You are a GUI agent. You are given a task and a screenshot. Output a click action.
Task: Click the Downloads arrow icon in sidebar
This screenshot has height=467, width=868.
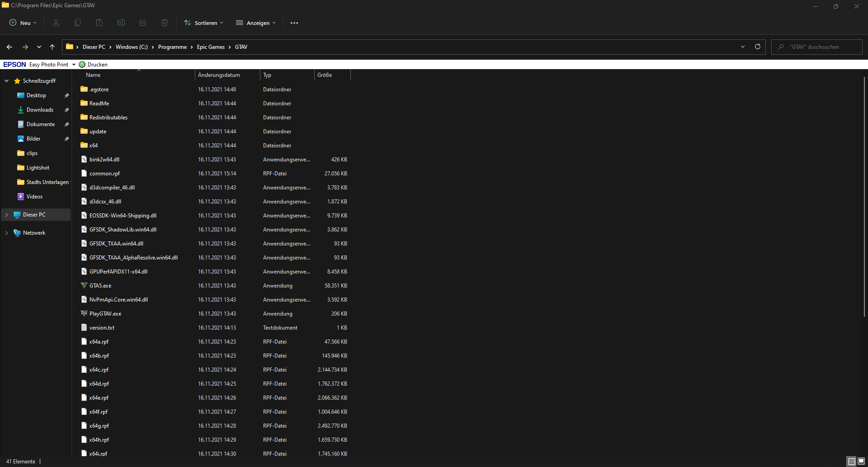pyautogui.click(x=21, y=110)
